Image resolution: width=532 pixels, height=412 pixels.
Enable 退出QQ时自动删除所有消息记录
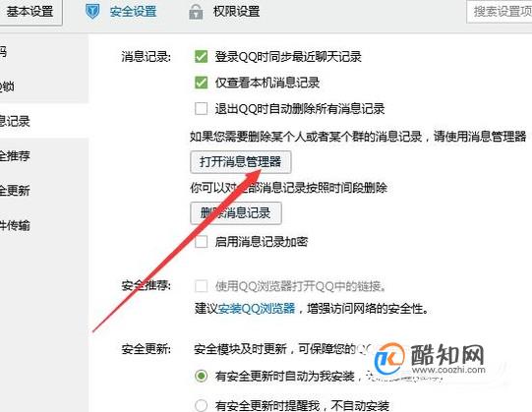click(202, 108)
